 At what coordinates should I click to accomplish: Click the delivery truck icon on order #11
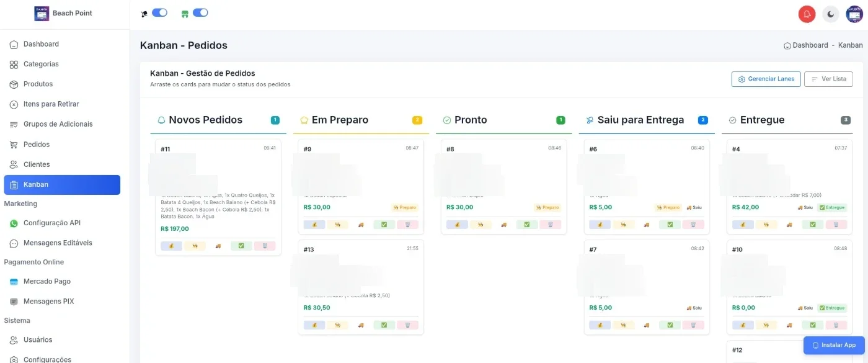click(x=218, y=246)
